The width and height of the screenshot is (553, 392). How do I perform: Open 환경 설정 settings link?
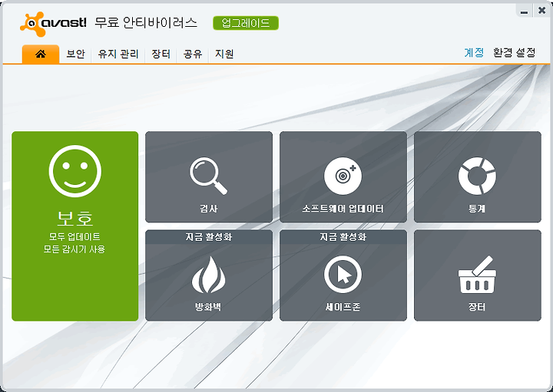point(514,53)
